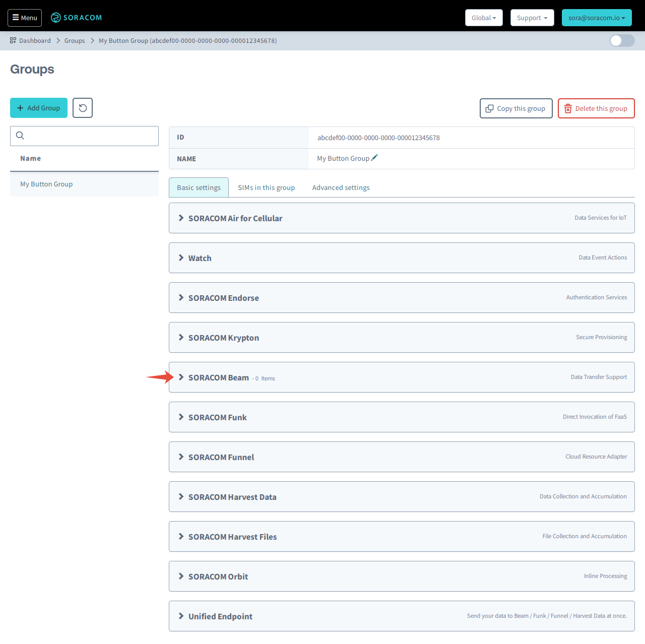Expand SORACOM Funnel section

click(402, 457)
